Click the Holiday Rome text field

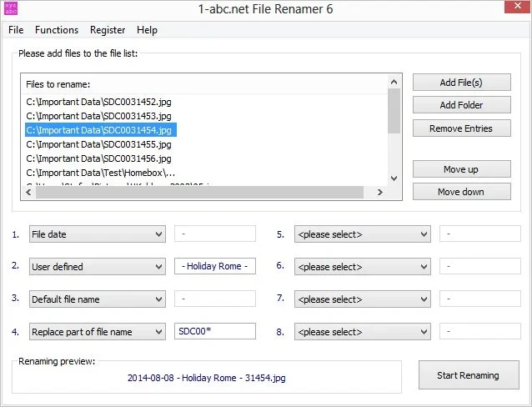[215, 267]
